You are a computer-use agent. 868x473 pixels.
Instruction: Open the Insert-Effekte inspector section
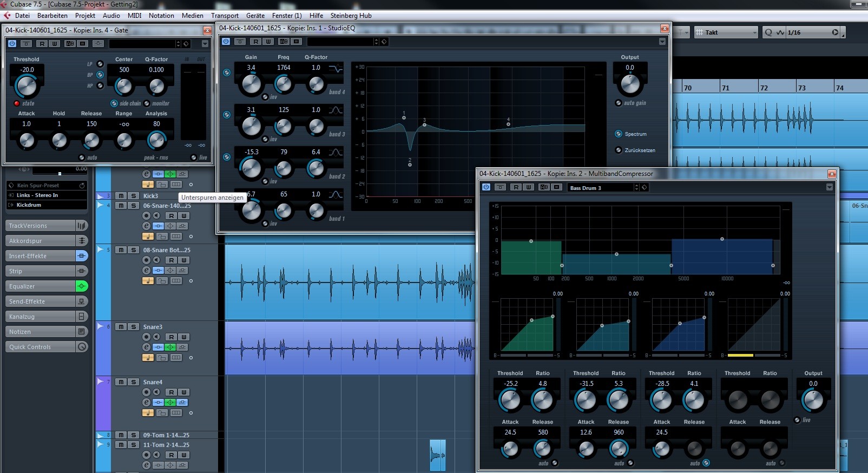click(40, 256)
